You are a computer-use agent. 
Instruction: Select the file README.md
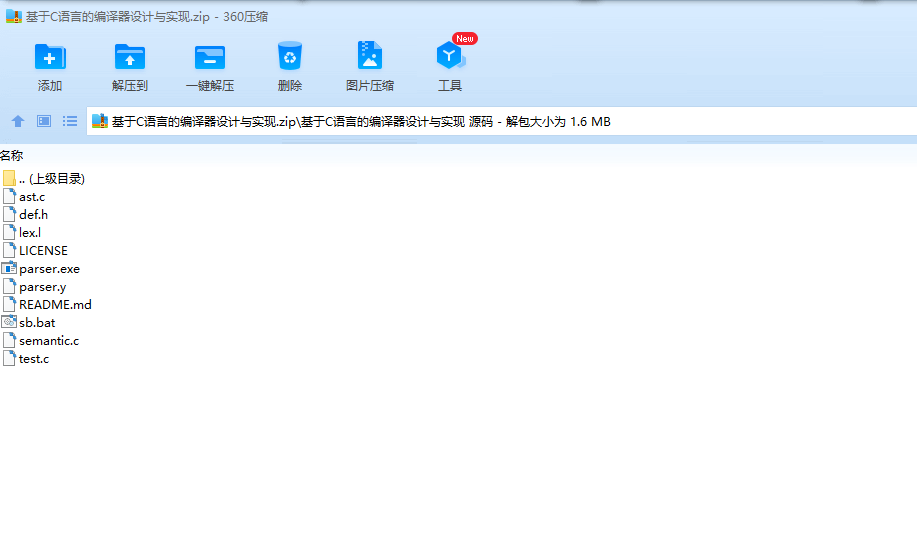point(47,305)
